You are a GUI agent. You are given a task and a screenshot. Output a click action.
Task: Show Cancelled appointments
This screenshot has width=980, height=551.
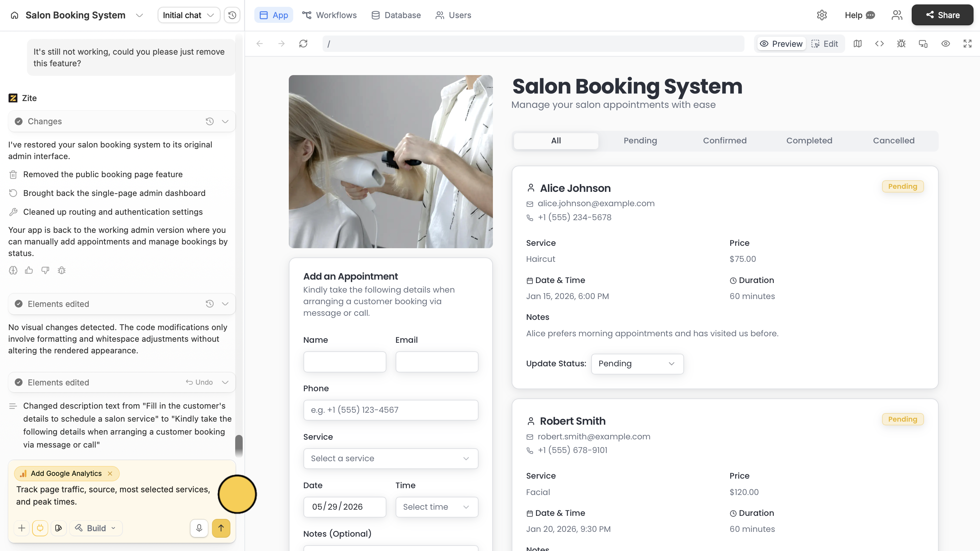click(894, 141)
